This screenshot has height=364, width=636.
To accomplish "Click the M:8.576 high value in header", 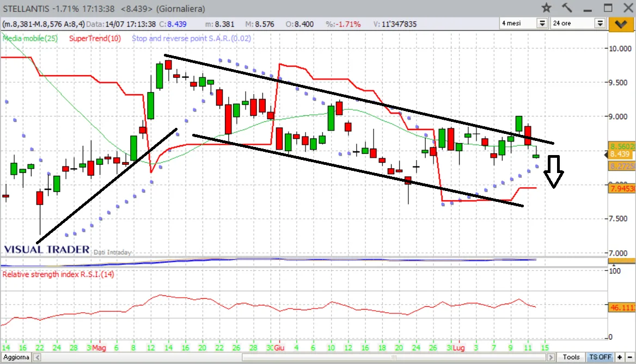I will click(260, 24).
